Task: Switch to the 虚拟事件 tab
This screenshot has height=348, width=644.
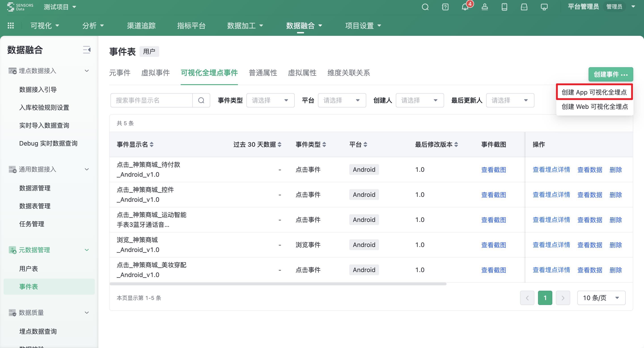Action: pyautogui.click(x=155, y=73)
